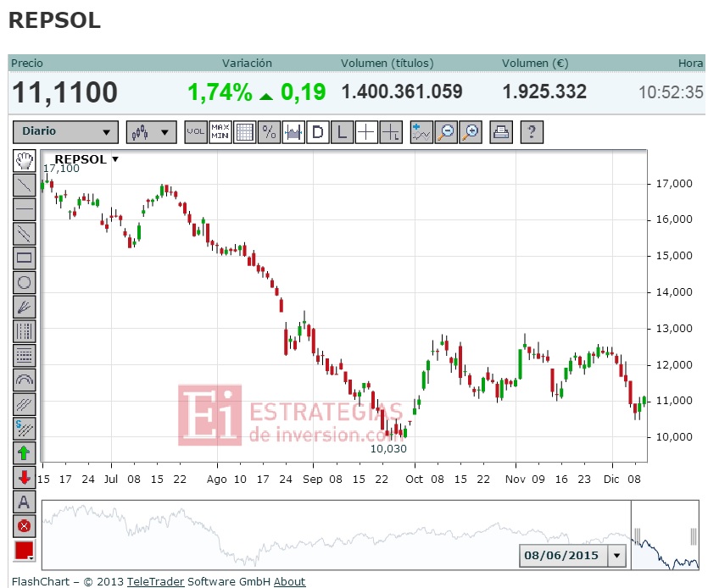Select the vertical time-zone lines tool
The width and height of the screenshot is (708, 588).
point(24,331)
